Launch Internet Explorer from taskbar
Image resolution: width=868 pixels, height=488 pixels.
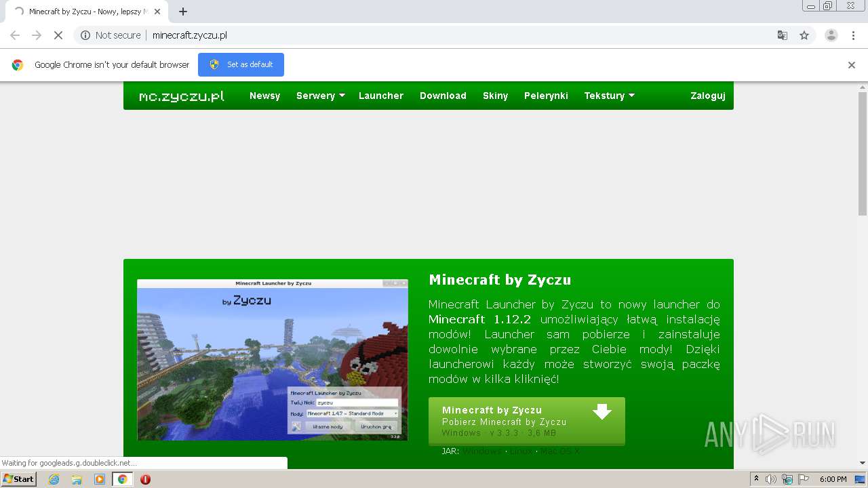pos(54,479)
